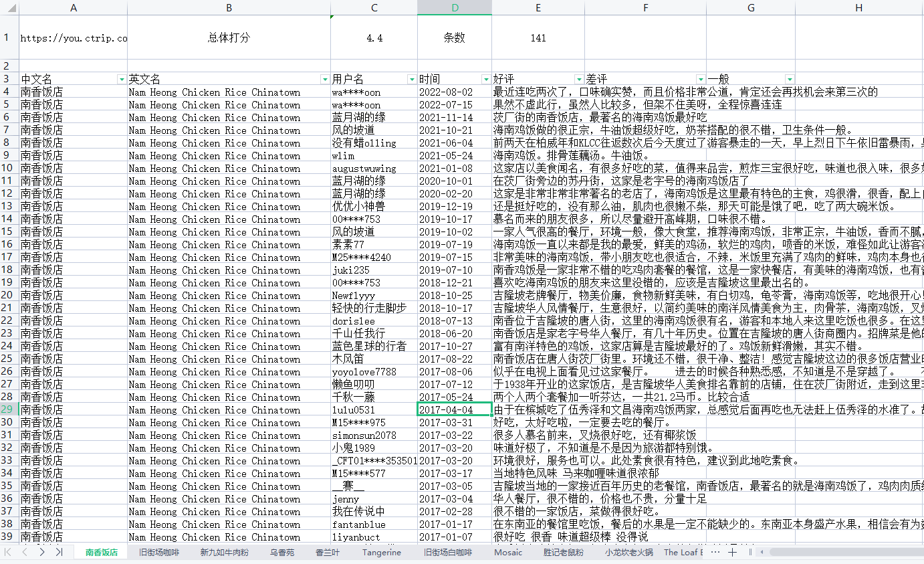Select cell containing the ctrip URL
This screenshot has height=564, width=924.
click(x=74, y=38)
